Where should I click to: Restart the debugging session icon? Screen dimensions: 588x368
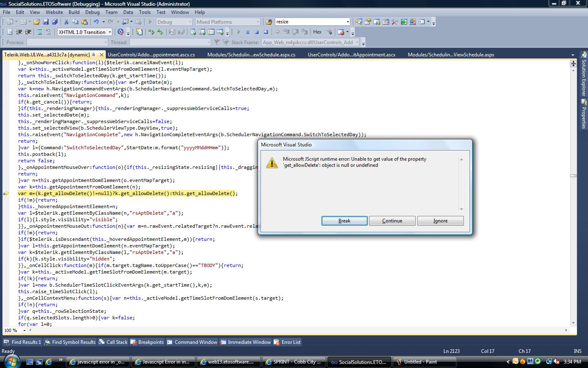coord(266,32)
